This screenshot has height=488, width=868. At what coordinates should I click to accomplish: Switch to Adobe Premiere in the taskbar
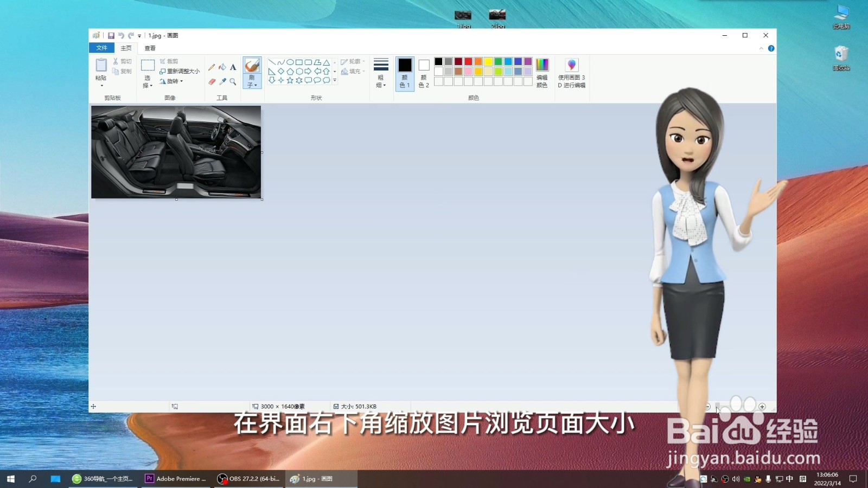[176, 479]
